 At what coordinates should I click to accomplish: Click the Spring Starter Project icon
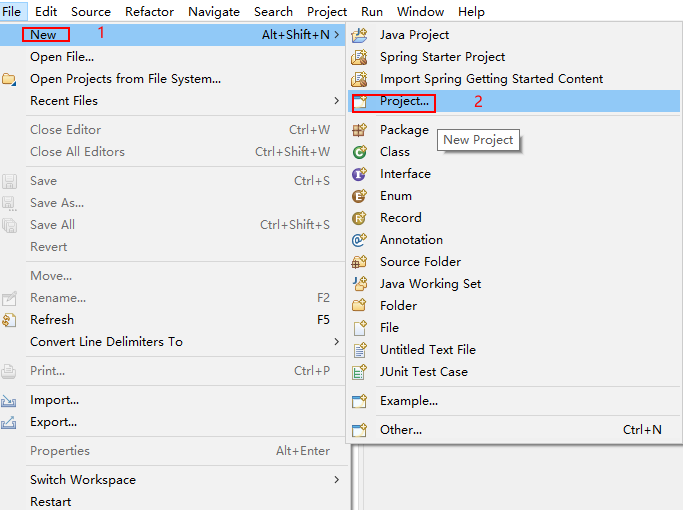[359, 57]
